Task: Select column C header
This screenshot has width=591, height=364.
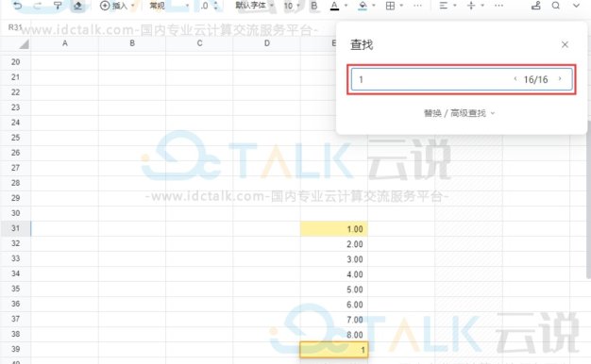Action: [199, 43]
